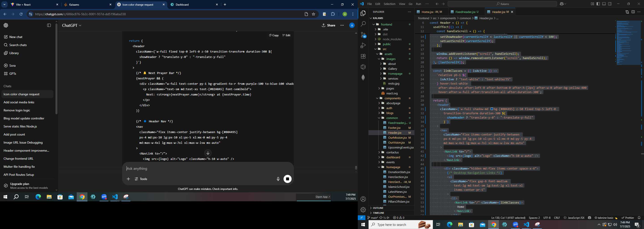Open Run and Debug view in VS Code
644x229 pixels.
(363, 45)
